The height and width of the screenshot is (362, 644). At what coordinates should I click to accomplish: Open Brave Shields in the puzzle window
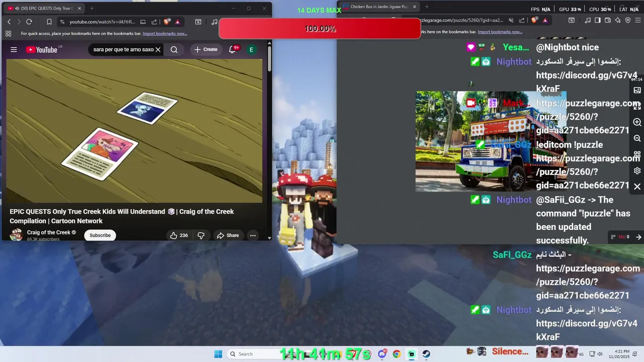click(x=534, y=20)
